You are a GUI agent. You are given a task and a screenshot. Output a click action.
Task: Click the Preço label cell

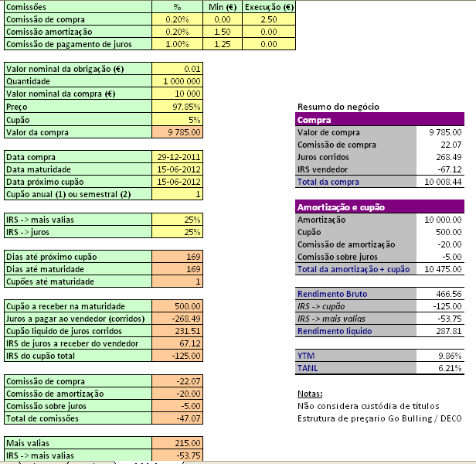tap(78, 107)
